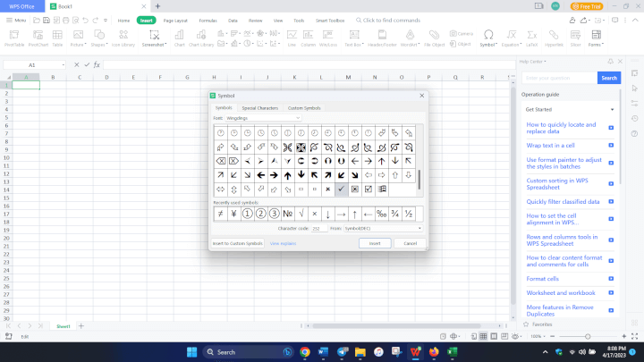Image resolution: width=644 pixels, height=362 pixels.
Task: Open Google Chrome from taskbar
Action: pyautogui.click(x=305, y=352)
